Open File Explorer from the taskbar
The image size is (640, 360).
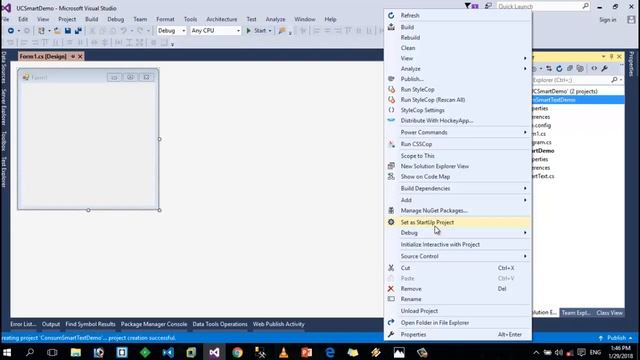click(x=76, y=352)
